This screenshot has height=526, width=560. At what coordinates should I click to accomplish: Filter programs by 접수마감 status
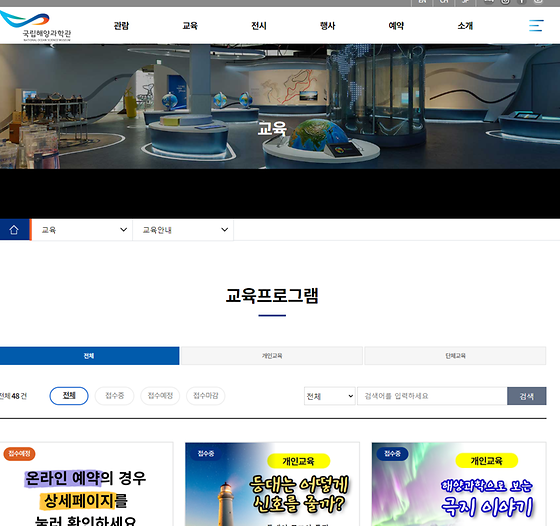coord(206,396)
